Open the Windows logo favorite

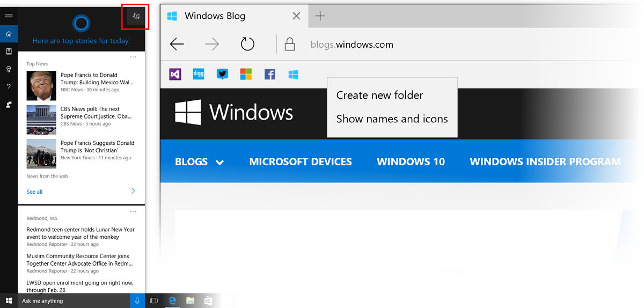pyautogui.click(x=293, y=75)
